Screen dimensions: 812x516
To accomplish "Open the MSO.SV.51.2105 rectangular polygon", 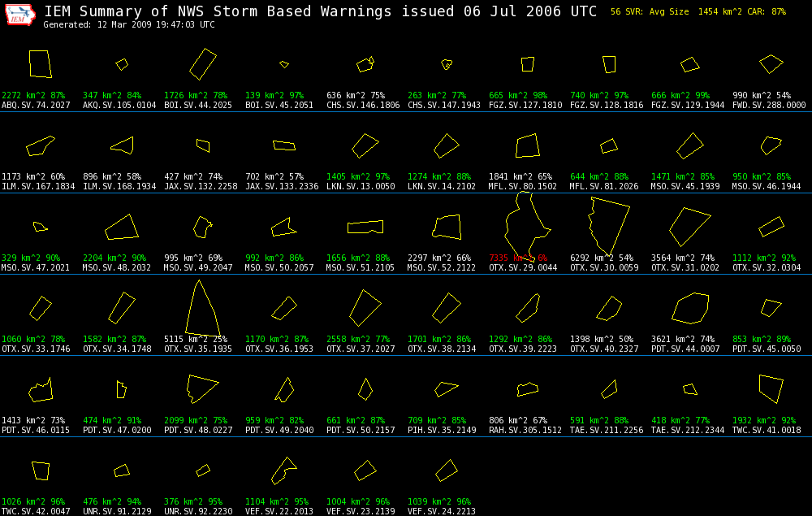I will click(365, 227).
